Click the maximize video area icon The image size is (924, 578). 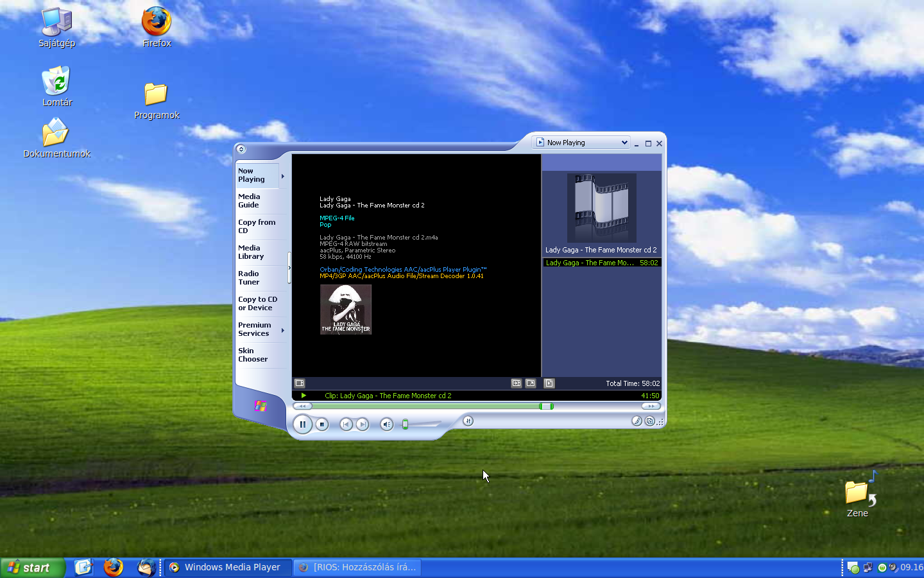click(x=517, y=383)
